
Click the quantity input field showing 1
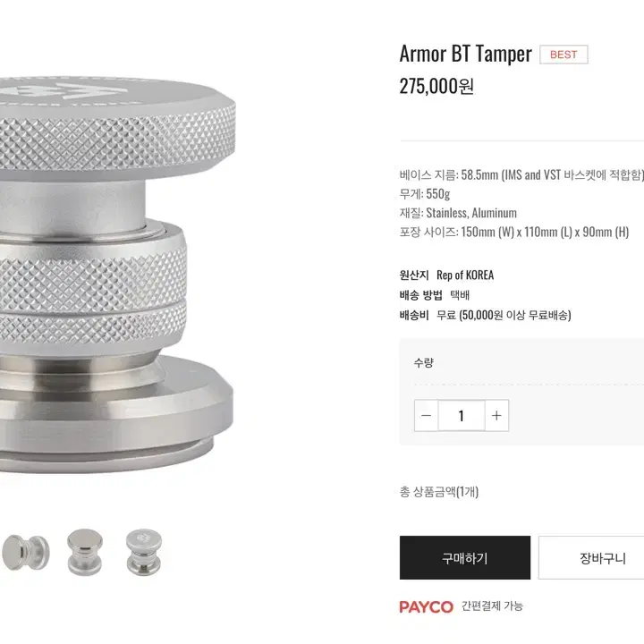462,415
